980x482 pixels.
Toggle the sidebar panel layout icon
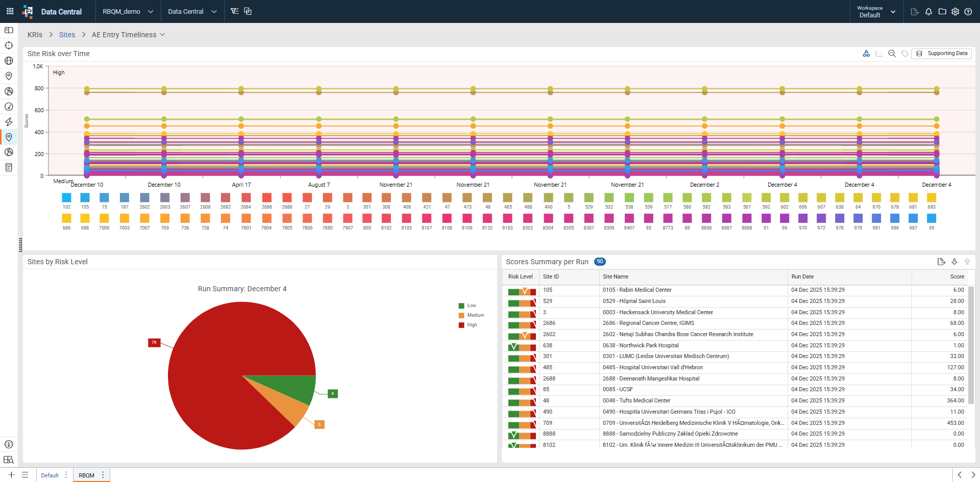click(9, 30)
